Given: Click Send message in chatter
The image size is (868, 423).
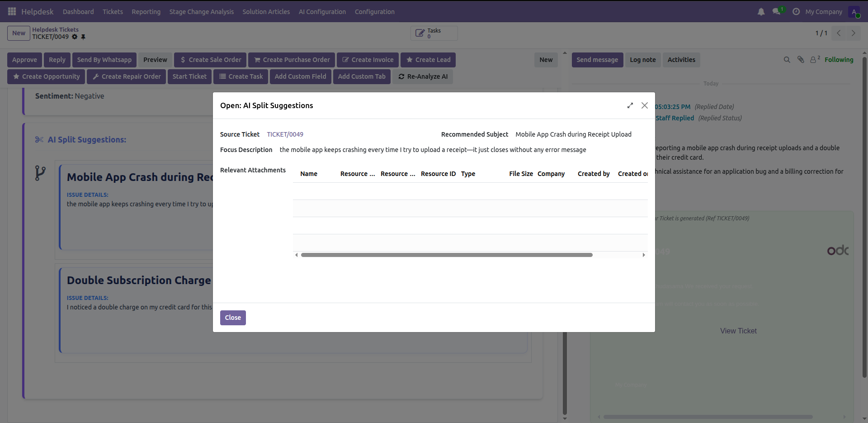Looking at the screenshot, I should tap(597, 60).
